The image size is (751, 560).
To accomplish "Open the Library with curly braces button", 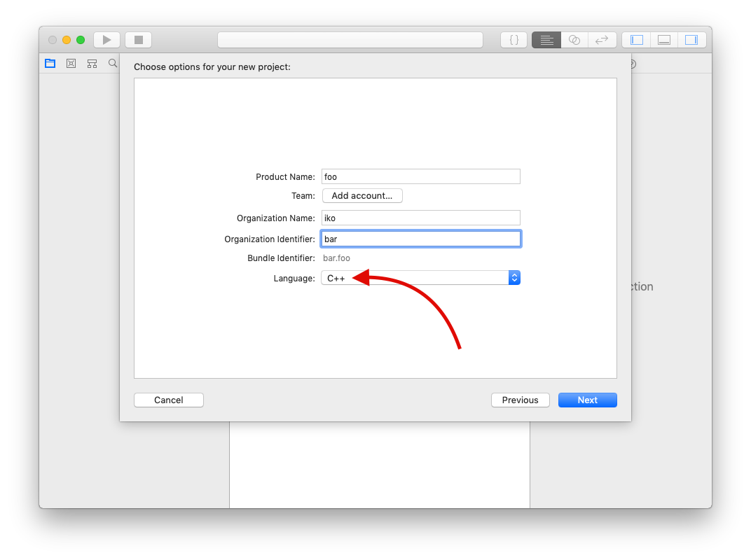I will [x=514, y=40].
